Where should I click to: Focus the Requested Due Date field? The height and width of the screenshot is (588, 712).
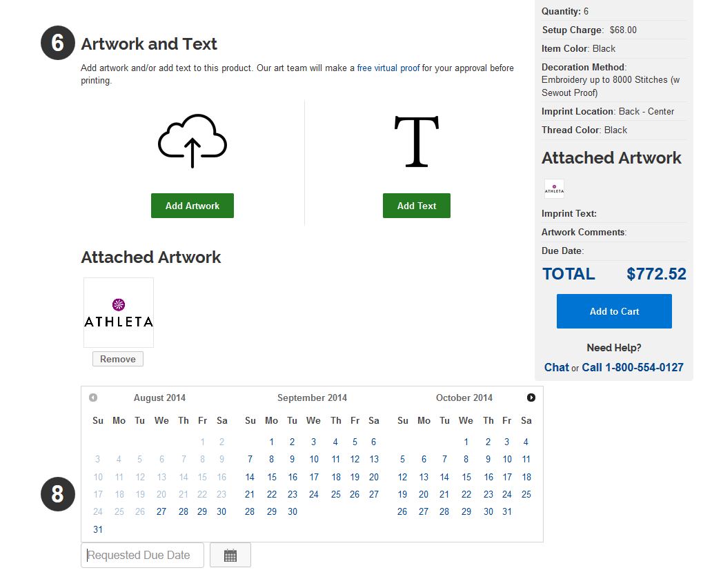click(143, 556)
